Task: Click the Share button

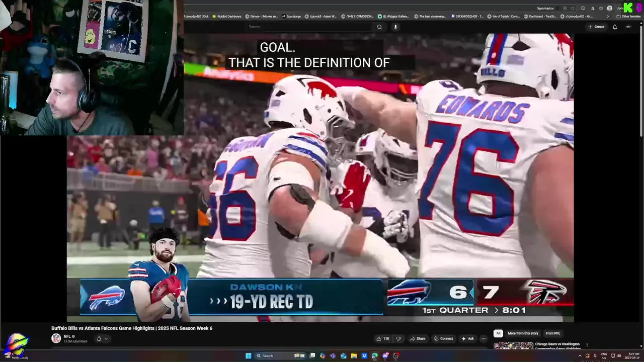Action: pos(418,338)
